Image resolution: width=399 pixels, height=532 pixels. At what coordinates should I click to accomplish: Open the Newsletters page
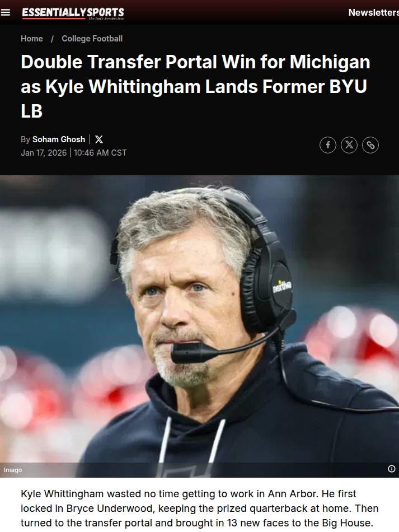pos(373,12)
